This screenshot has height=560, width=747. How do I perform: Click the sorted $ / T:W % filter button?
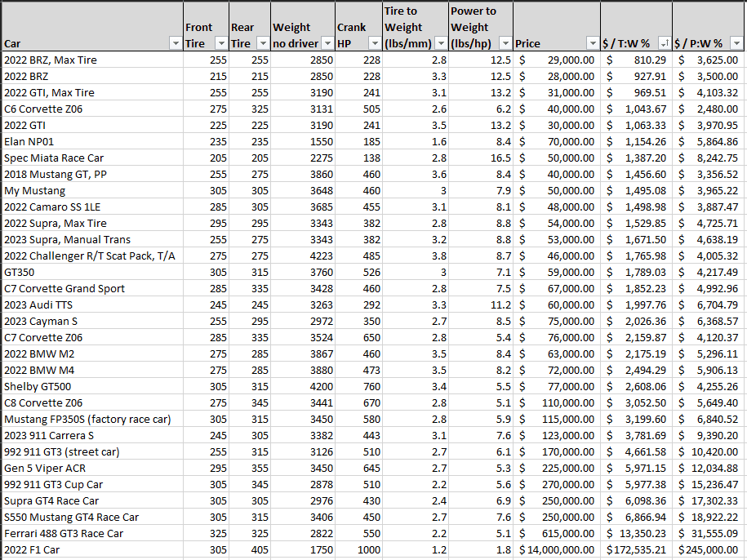tap(665, 43)
